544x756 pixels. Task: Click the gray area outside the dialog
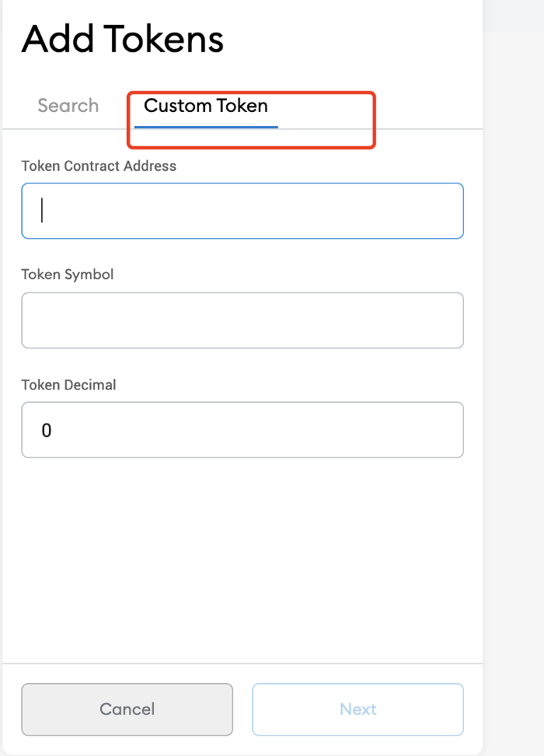513,386
